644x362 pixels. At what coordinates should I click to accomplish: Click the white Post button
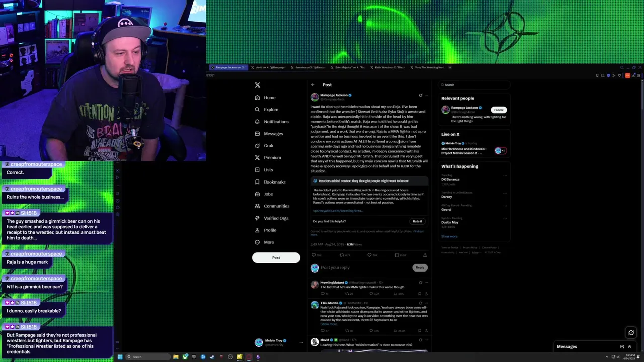tap(276, 257)
